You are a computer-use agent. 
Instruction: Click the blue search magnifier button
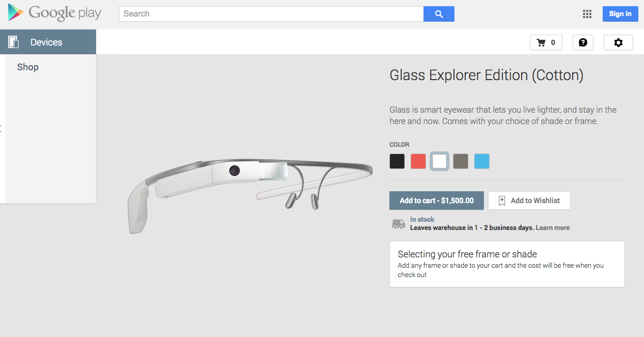(439, 14)
